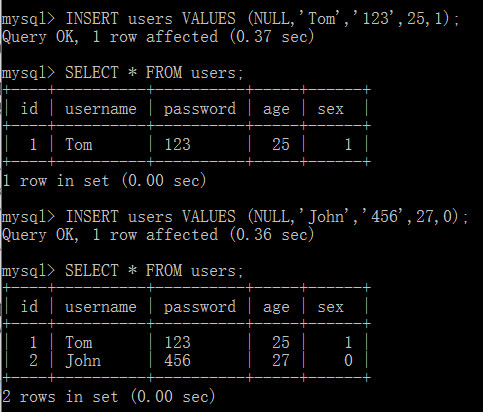
Task: Click the 456 password cell
Action: (177, 361)
